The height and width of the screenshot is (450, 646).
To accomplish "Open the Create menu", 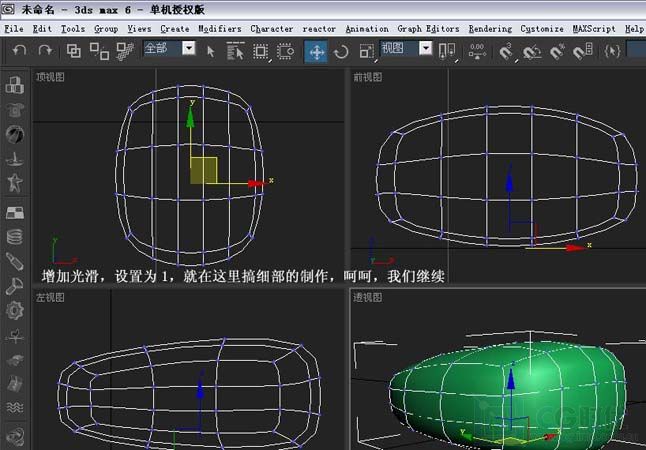I will pos(175,29).
